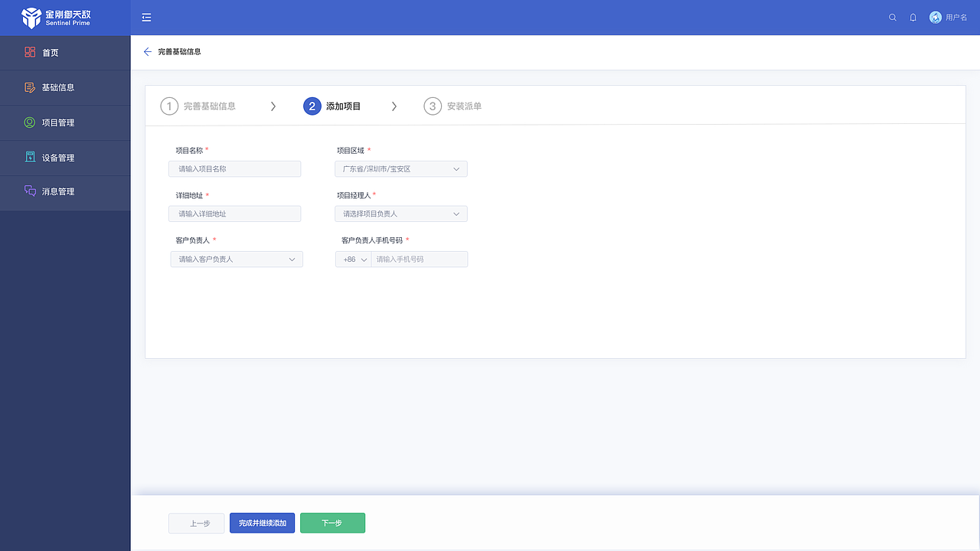The image size is (980, 551).
Task: Click the Sentinel Prime logo
Action: tap(56, 17)
